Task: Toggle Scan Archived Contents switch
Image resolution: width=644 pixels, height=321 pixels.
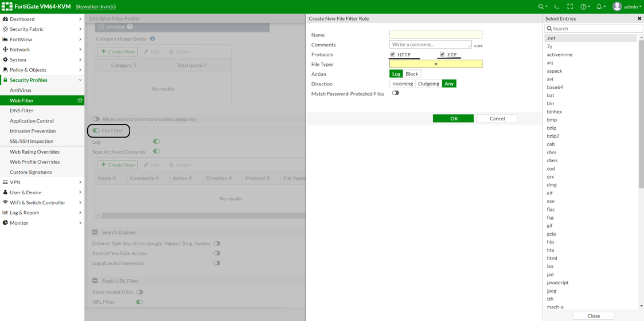Action: 156,151
